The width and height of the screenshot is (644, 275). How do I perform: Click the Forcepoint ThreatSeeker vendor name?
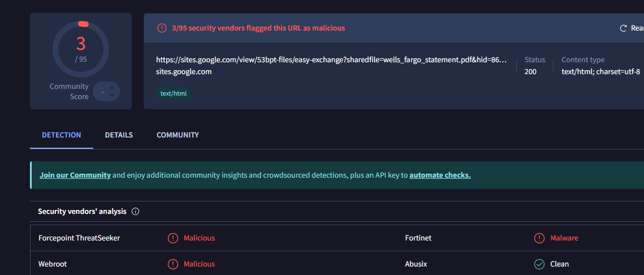(79, 238)
